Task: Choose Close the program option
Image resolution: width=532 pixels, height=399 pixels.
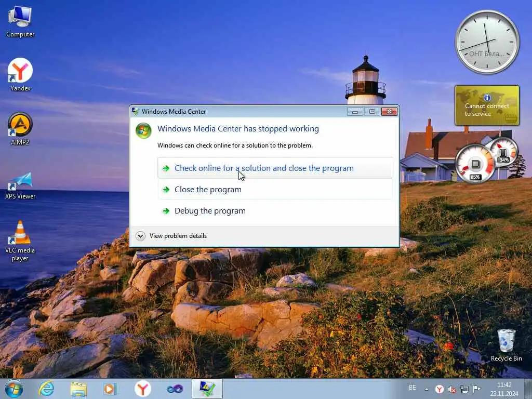Action: coord(275,189)
